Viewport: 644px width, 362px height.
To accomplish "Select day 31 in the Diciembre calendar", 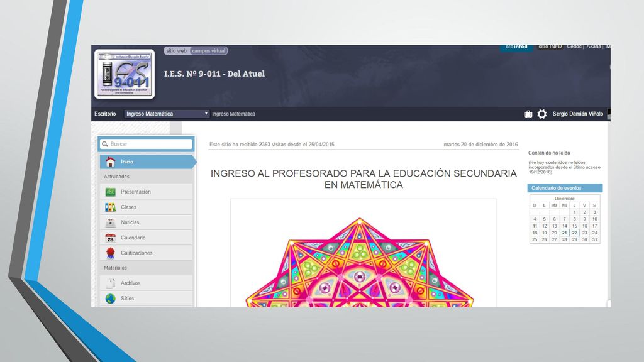I will point(594,239).
